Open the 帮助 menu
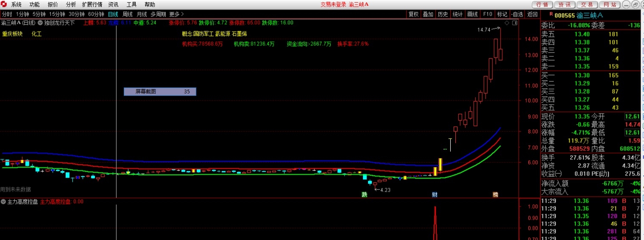This screenshot has height=240, width=644. pyautogui.click(x=150, y=5)
